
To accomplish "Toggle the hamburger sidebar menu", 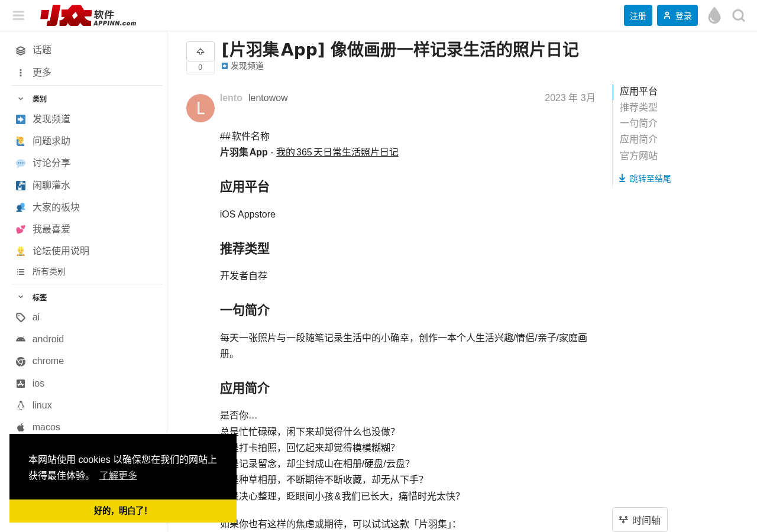I will pos(18,15).
